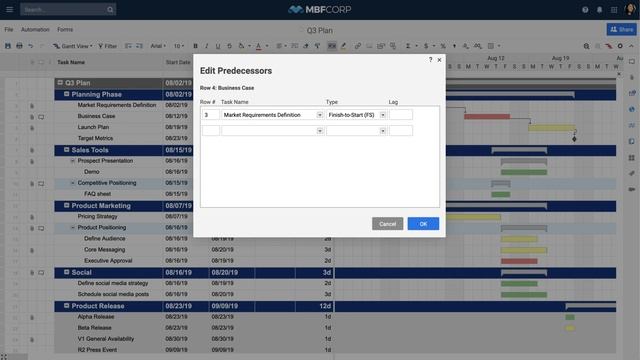The height and width of the screenshot is (360, 640).
Task: Apply bold formatting
Action: pyautogui.click(x=195, y=46)
